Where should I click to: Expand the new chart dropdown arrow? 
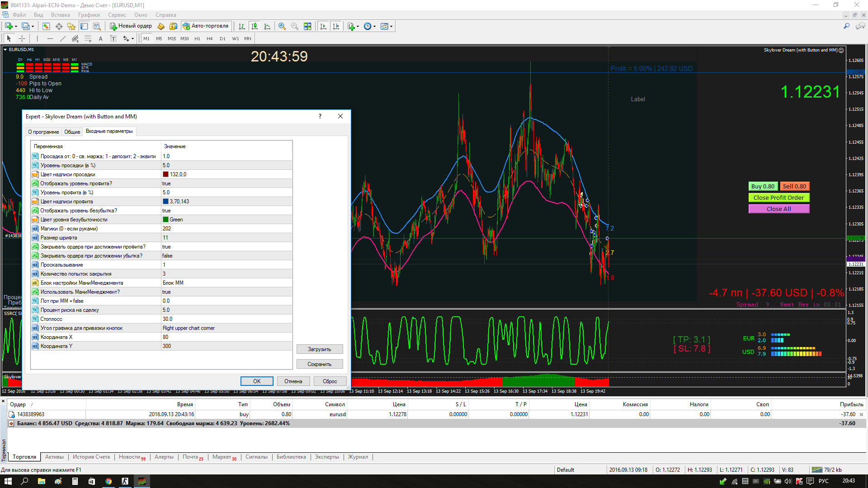(16, 26)
